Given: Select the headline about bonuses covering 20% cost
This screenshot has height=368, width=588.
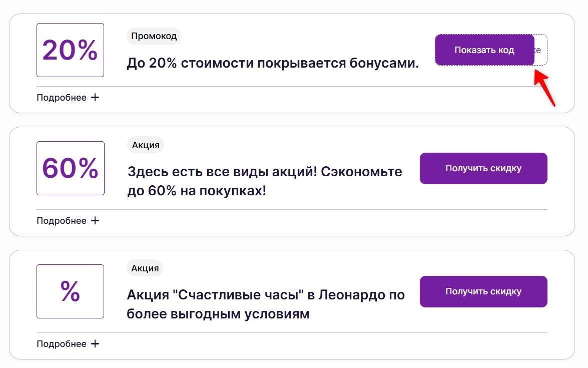Looking at the screenshot, I should 273,63.
